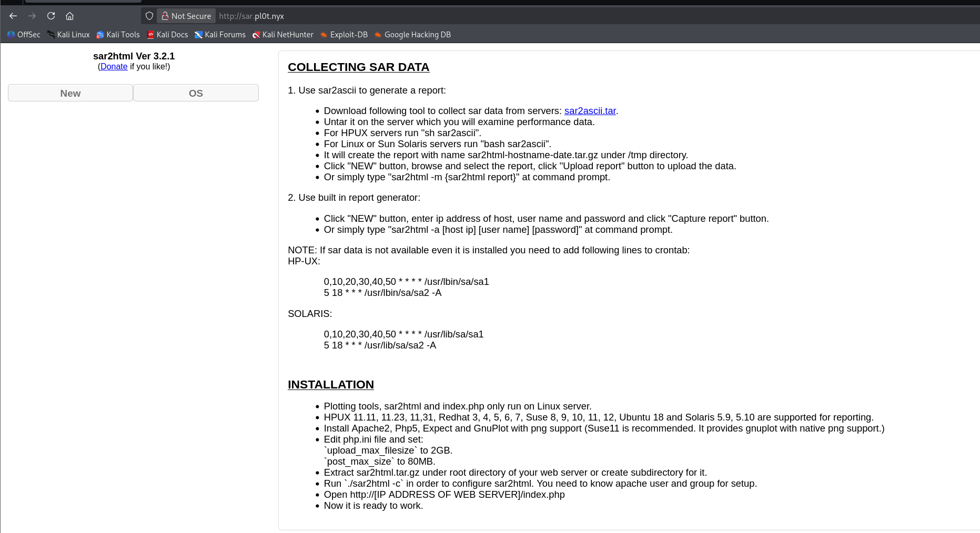This screenshot has width=980, height=533.
Task: Open the OffSec bookmark
Action: point(24,35)
